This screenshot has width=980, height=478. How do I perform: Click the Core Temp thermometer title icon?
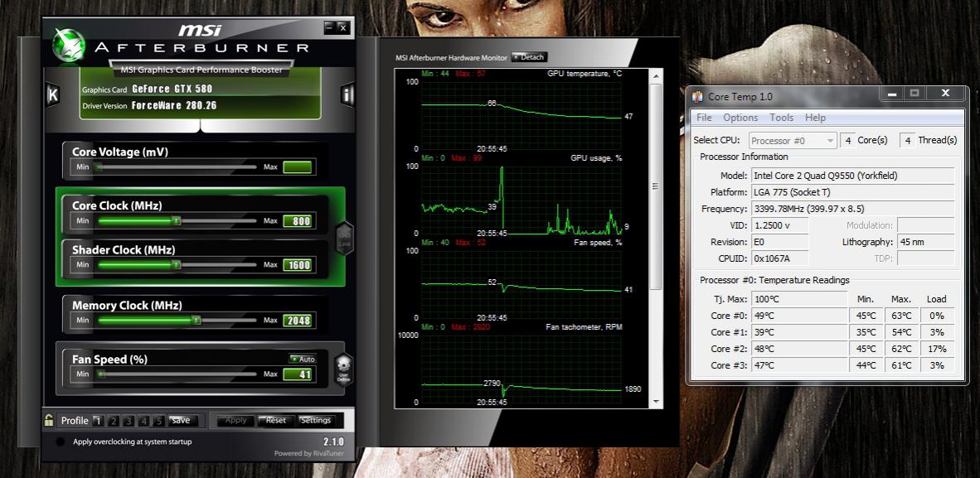[698, 96]
